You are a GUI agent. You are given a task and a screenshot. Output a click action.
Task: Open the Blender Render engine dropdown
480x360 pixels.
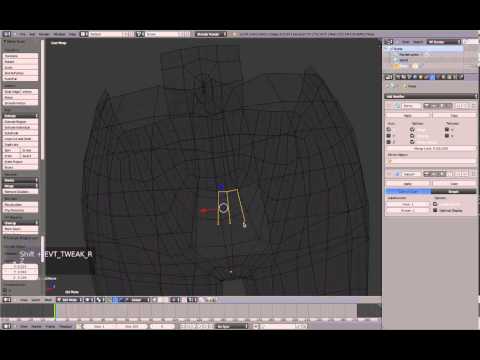(x=211, y=34)
